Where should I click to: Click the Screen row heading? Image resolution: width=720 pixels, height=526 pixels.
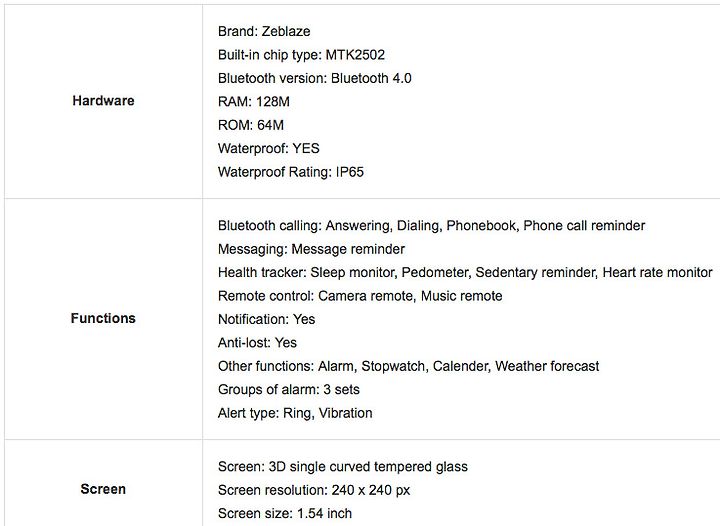pyautogui.click(x=103, y=489)
